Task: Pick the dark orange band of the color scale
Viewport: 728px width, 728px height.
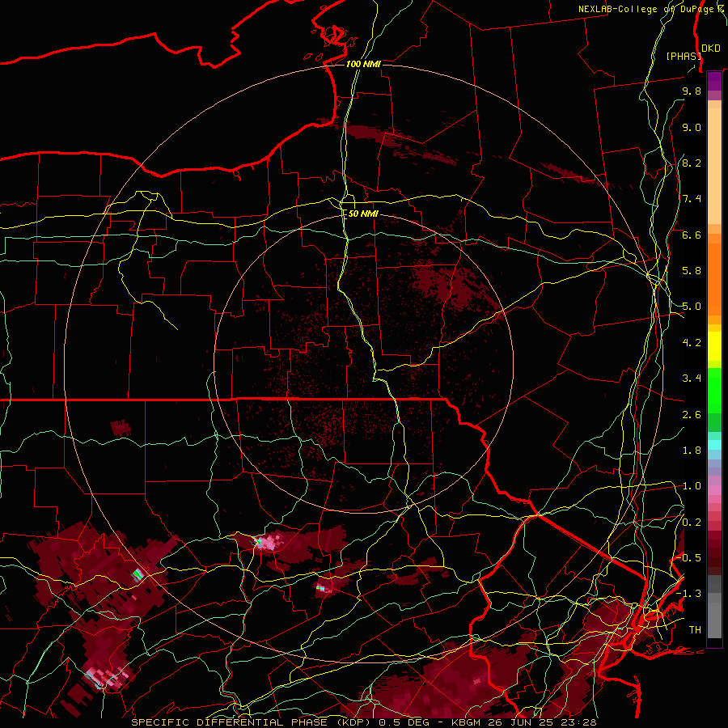Action: 714,278
